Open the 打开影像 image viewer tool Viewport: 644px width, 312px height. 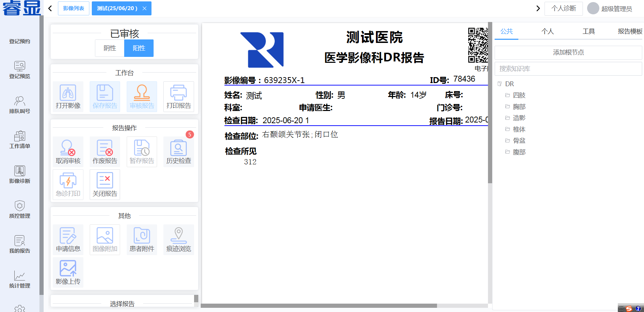[x=68, y=96]
